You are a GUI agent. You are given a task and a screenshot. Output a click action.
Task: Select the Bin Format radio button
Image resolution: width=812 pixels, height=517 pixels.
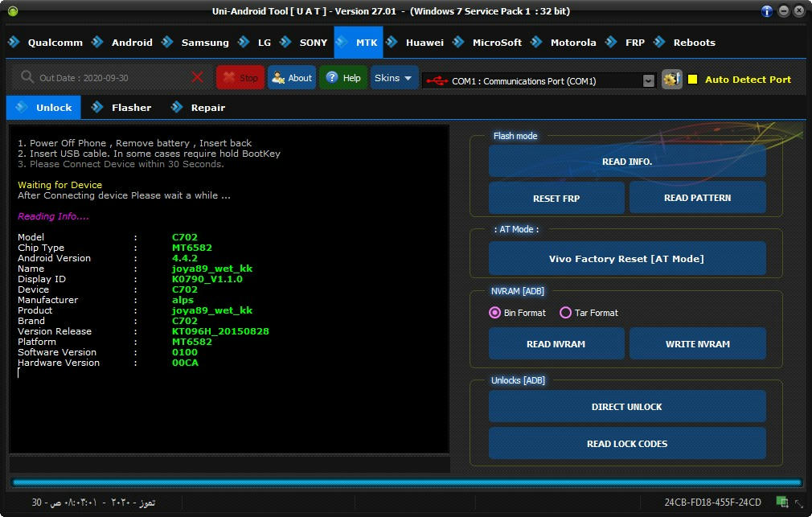click(x=494, y=313)
